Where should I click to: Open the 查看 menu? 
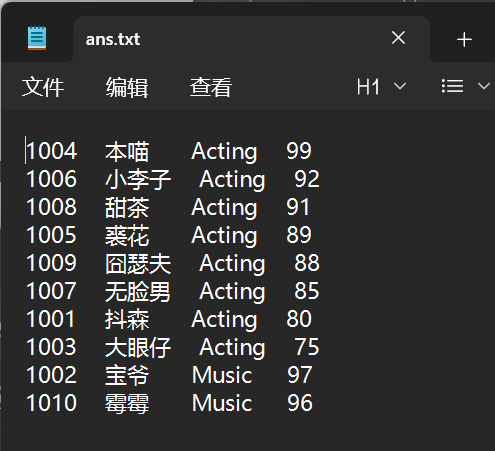pos(211,87)
